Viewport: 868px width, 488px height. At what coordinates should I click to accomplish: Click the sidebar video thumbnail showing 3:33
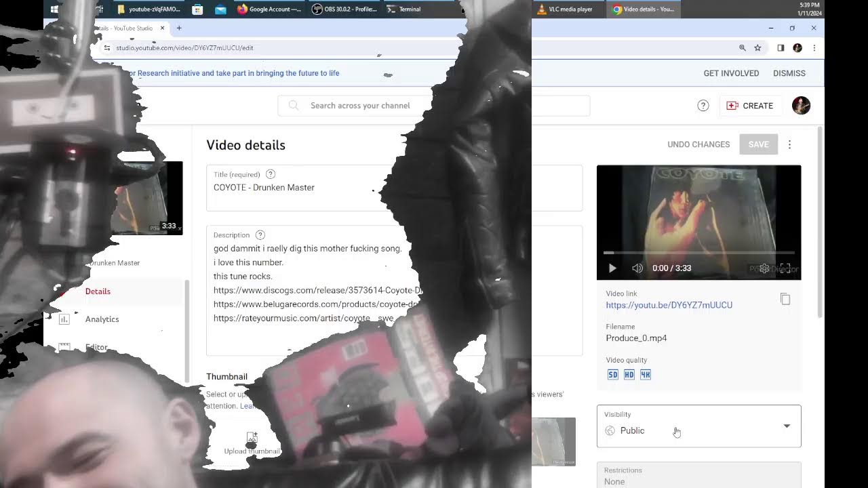(148, 198)
